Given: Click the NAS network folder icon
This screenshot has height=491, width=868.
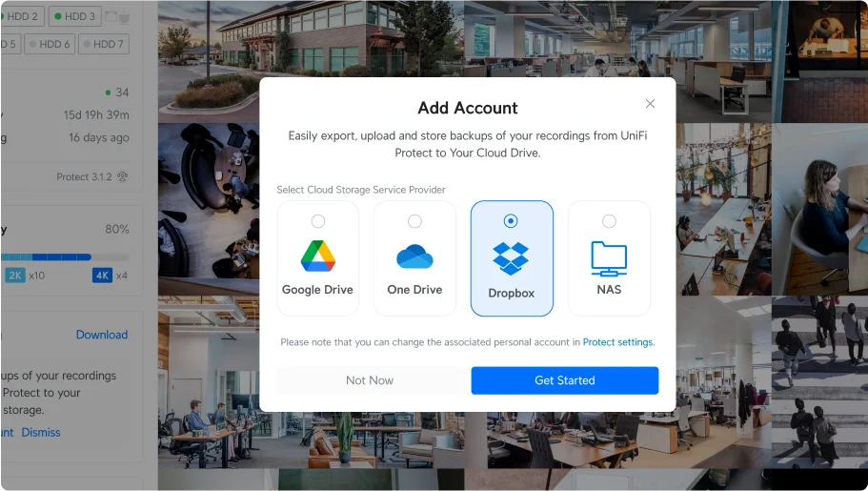Looking at the screenshot, I should (x=609, y=258).
